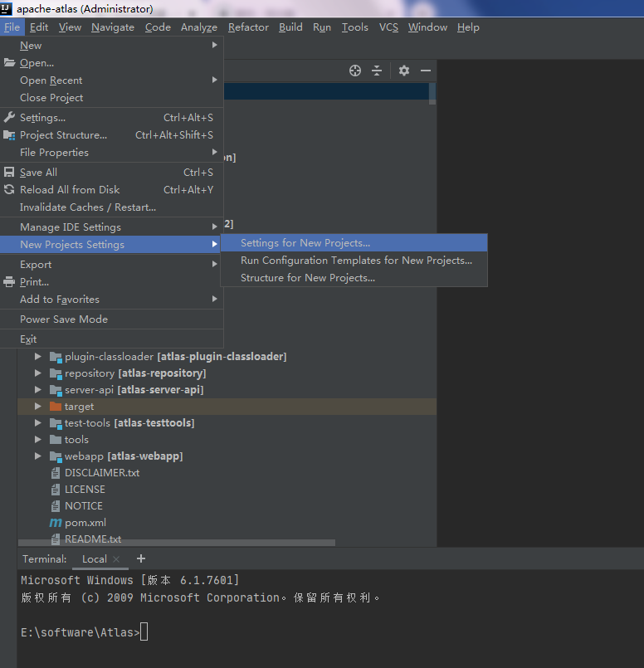The height and width of the screenshot is (668, 644).
Task: Choose Exit from File menu
Action: click(111, 339)
